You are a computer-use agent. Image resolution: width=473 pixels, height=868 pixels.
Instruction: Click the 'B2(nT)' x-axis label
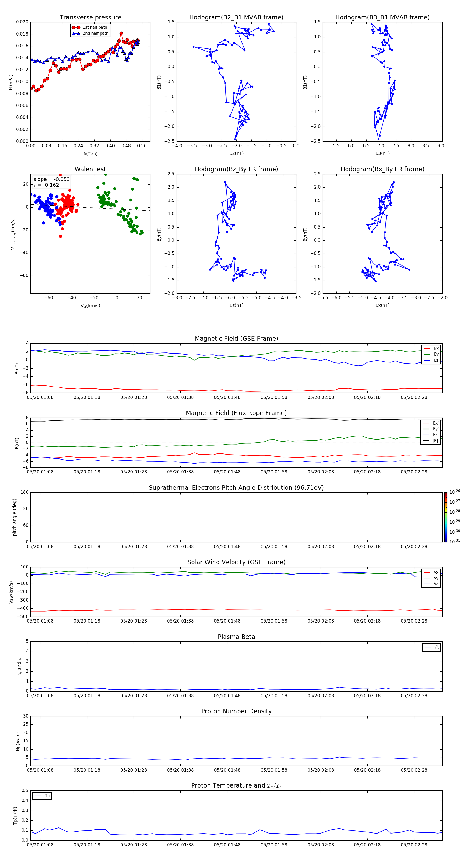point(236,153)
